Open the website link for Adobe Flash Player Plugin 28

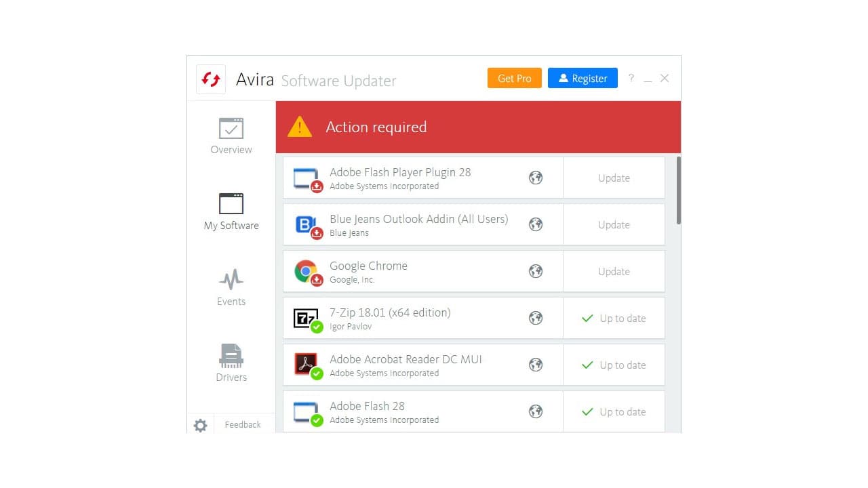pyautogui.click(x=535, y=178)
